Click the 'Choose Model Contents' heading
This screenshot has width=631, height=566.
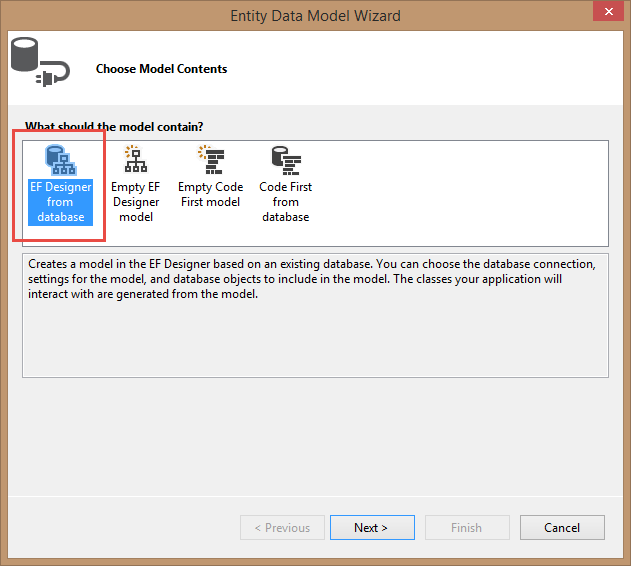coord(161,69)
